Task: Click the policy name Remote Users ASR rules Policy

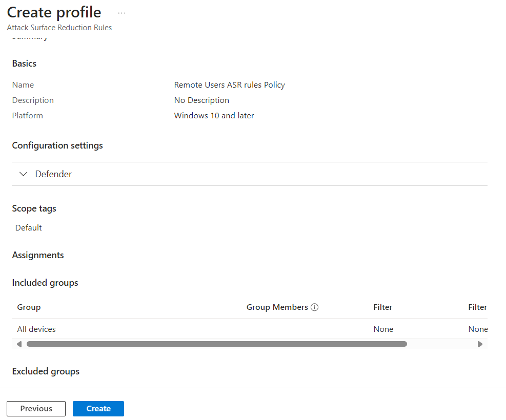Action: pyautogui.click(x=229, y=85)
